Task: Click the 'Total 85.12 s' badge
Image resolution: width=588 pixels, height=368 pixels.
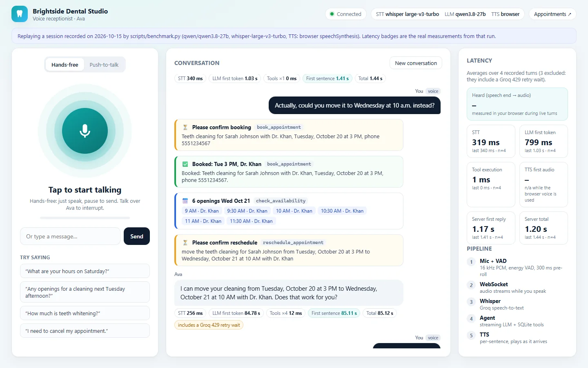Action: tap(380, 313)
